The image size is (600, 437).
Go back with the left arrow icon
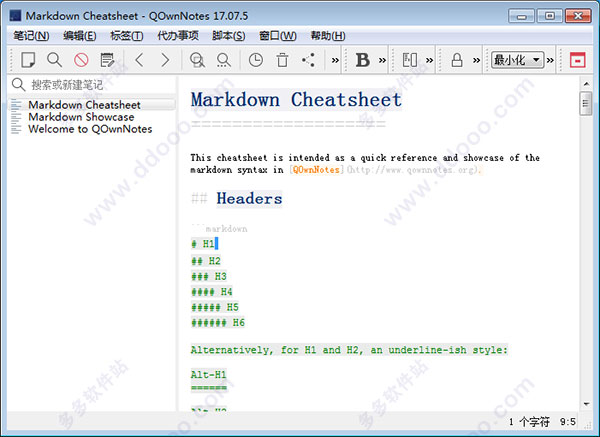click(139, 60)
